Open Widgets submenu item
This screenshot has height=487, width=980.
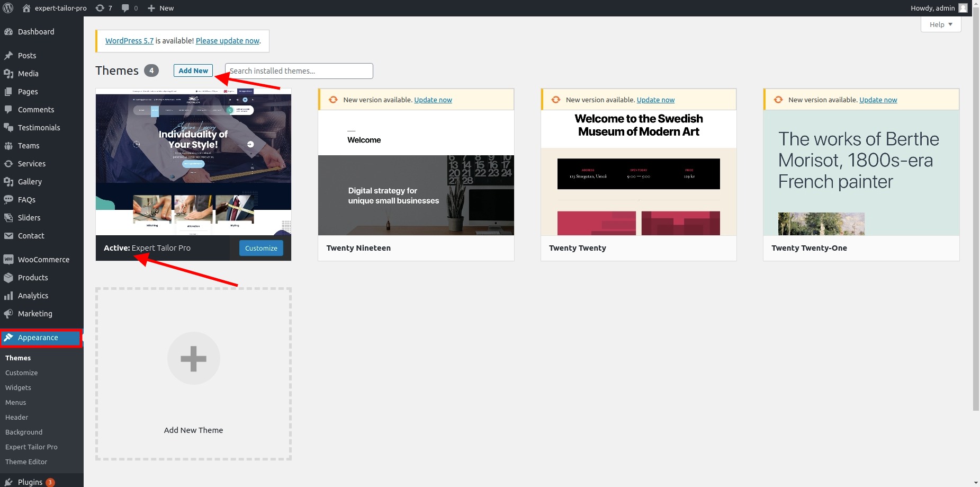(x=19, y=388)
